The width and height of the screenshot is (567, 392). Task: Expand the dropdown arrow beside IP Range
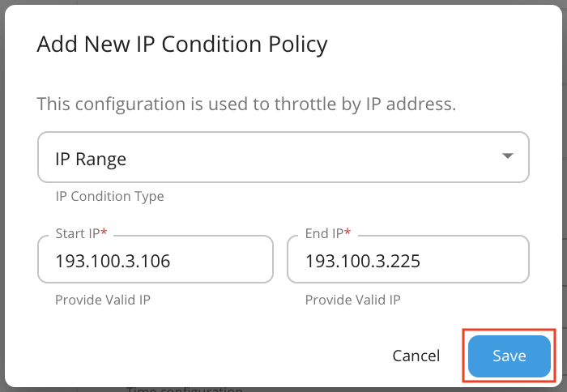[x=508, y=156]
